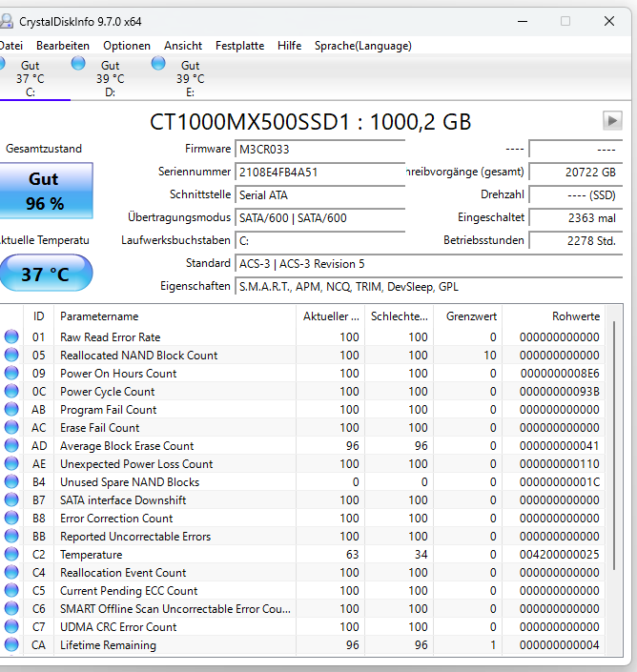This screenshot has width=637, height=672.
Task: Click status orb of Erase Fail Count
Action: coord(11,427)
